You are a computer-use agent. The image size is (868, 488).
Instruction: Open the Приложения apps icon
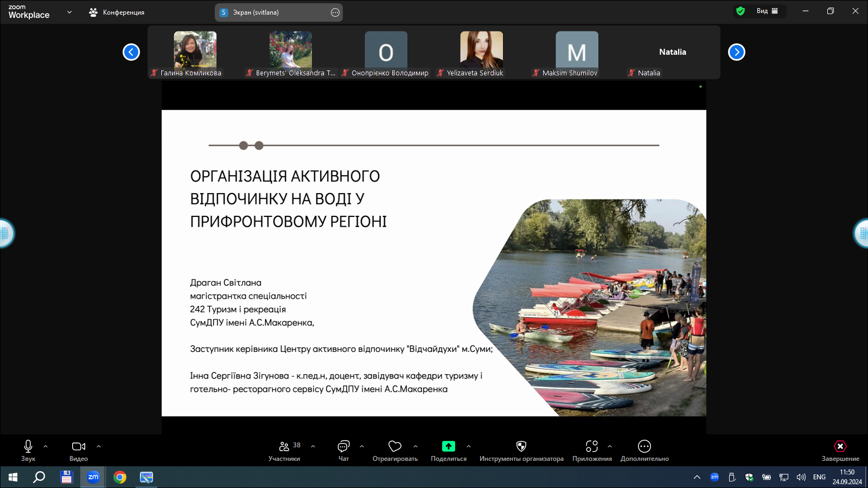click(591, 446)
